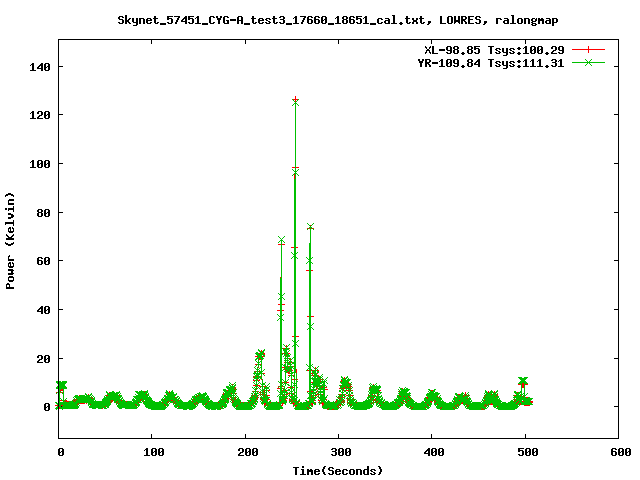Click the y-axis tick label 20

click(x=44, y=359)
